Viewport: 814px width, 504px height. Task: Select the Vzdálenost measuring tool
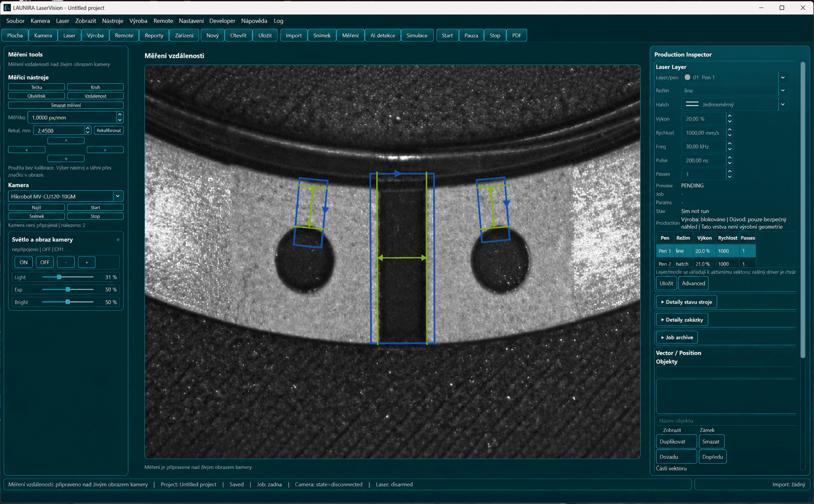click(96, 96)
